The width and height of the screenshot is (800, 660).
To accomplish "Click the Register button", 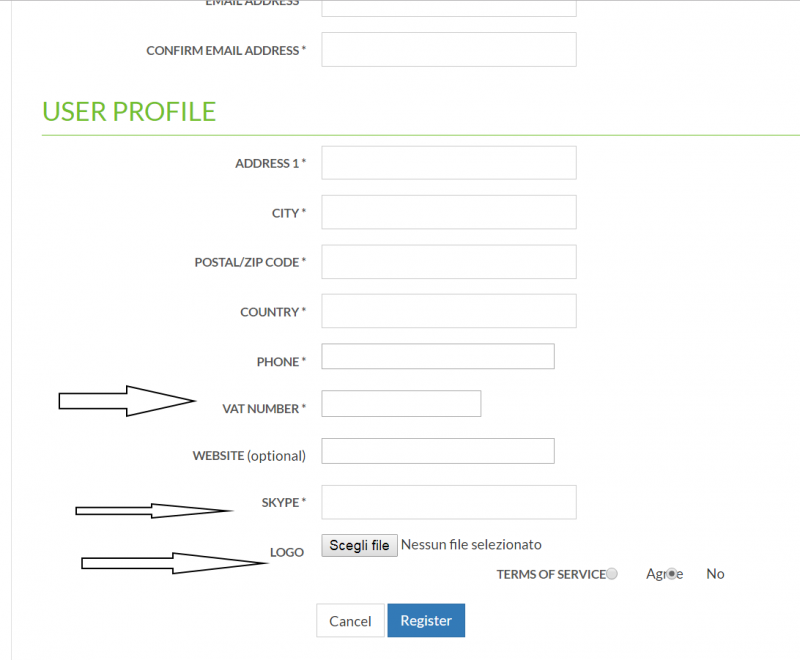I will click(x=426, y=620).
